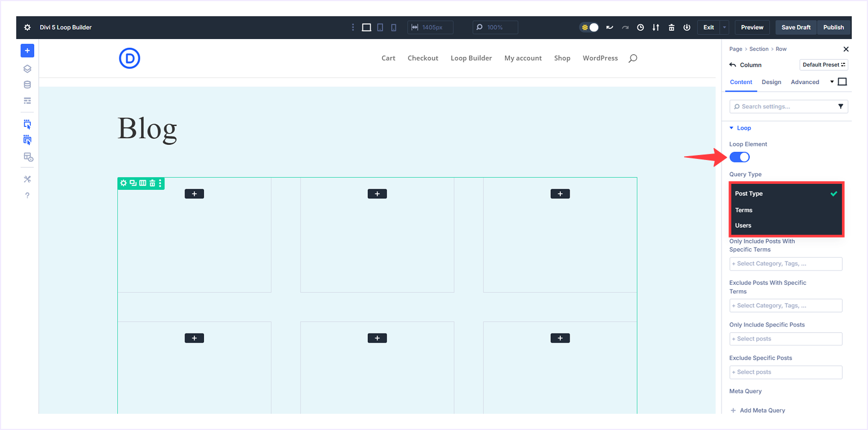
Task: Open the Loop Builder menu link
Action: tap(471, 58)
